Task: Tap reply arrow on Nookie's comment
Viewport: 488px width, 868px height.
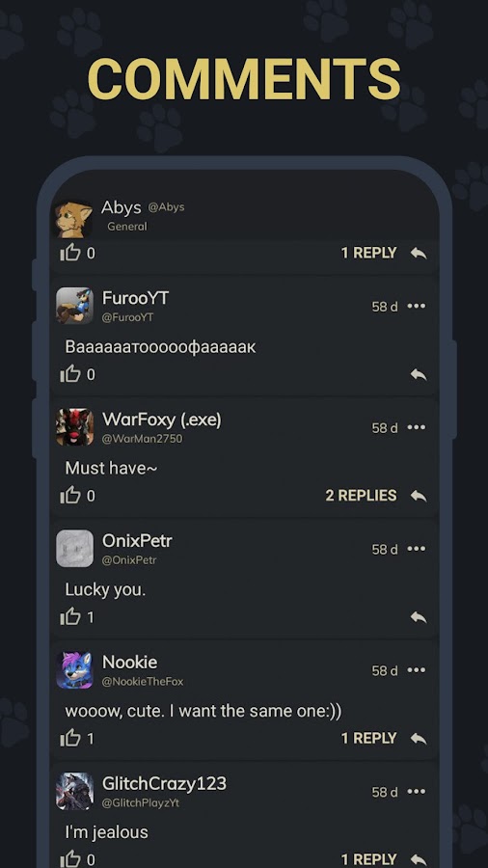Action: click(419, 739)
